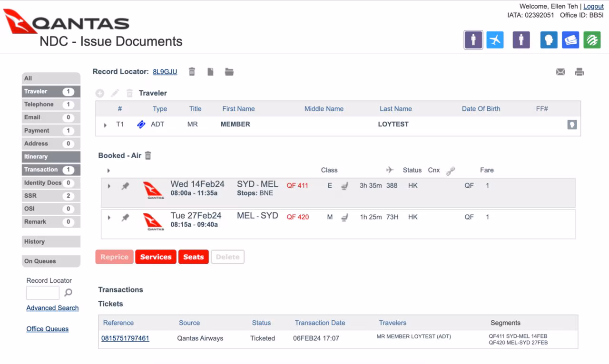Expand traveler T1 row details
The height and width of the screenshot is (364, 609).
pyautogui.click(x=105, y=125)
